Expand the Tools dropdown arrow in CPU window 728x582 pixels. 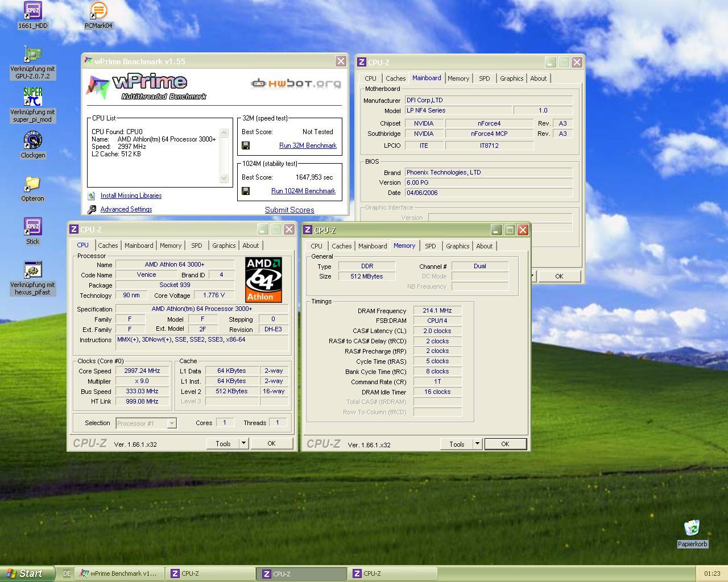(243, 443)
